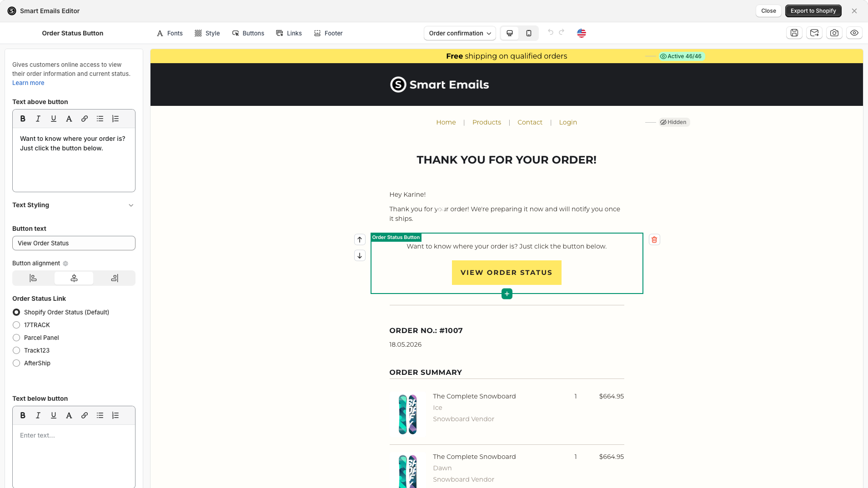Open the Footer settings
The image size is (868, 488).
click(x=328, y=33)
